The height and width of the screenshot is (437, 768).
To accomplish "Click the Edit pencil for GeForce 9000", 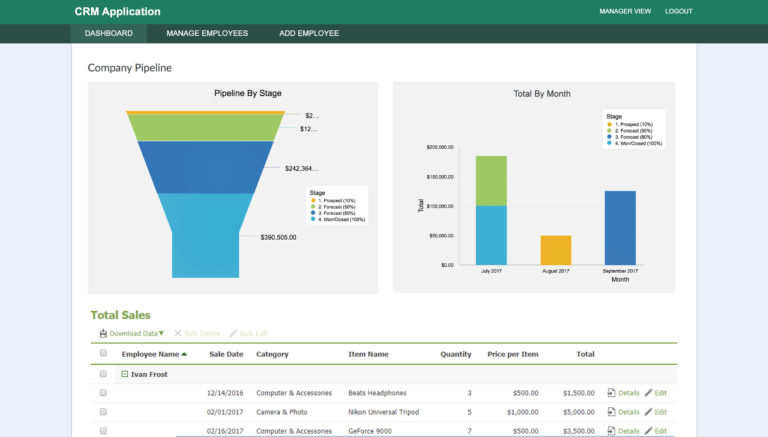I will tap(649, 431).
